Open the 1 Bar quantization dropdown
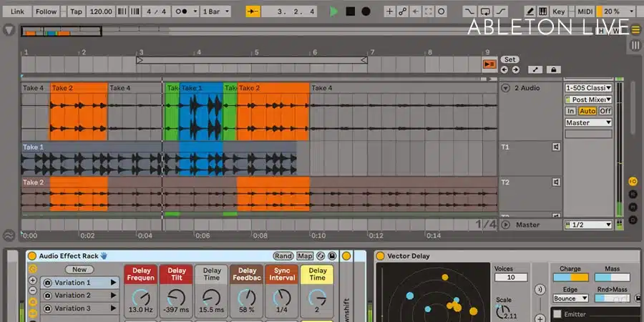 click(215, 11)
